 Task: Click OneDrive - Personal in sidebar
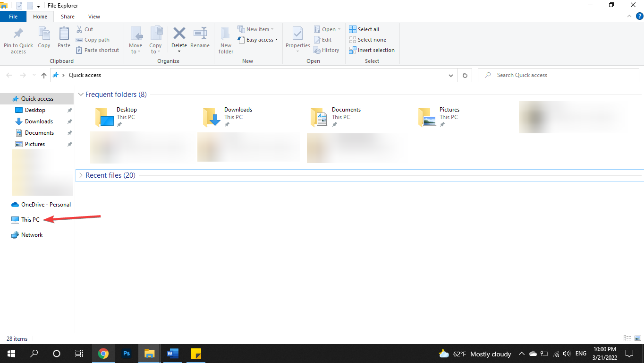[x=45, y=204]
